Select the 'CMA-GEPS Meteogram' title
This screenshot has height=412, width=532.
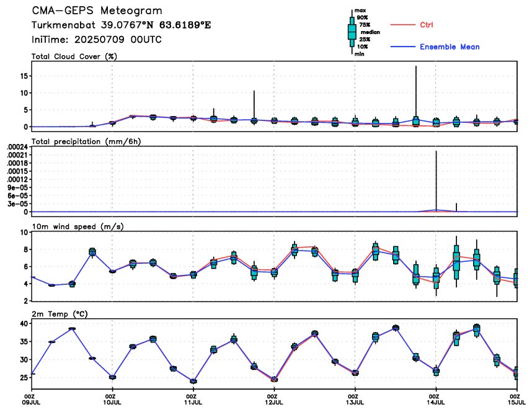[97, 11]
